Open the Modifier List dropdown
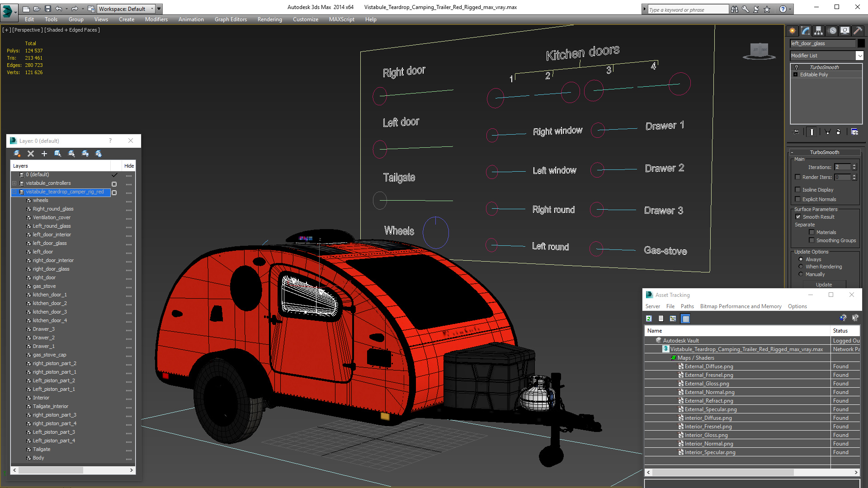Image resolution: width=868 pixels, height=488 pixels. pos(859,56)
